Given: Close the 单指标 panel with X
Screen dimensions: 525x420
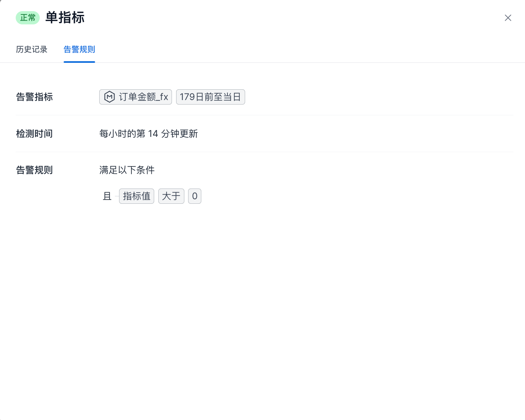Looking at the screenshot, I should [508, 18].
